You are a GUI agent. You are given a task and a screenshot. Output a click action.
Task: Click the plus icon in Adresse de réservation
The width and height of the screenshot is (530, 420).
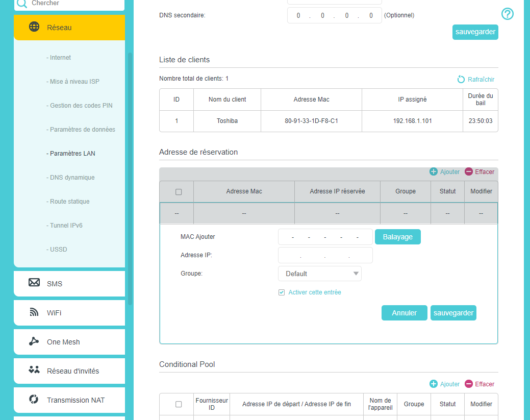[x=434, y=172]
